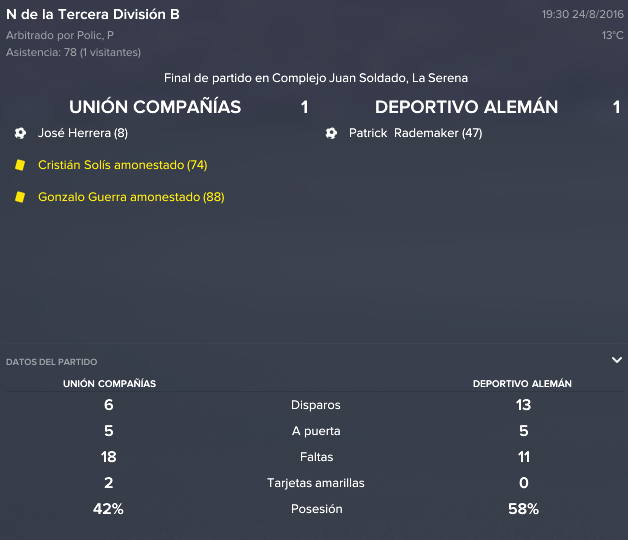Open the Deportivo Alemán team name in the scoreline
The image size is (628, 540).
point(466,107)
